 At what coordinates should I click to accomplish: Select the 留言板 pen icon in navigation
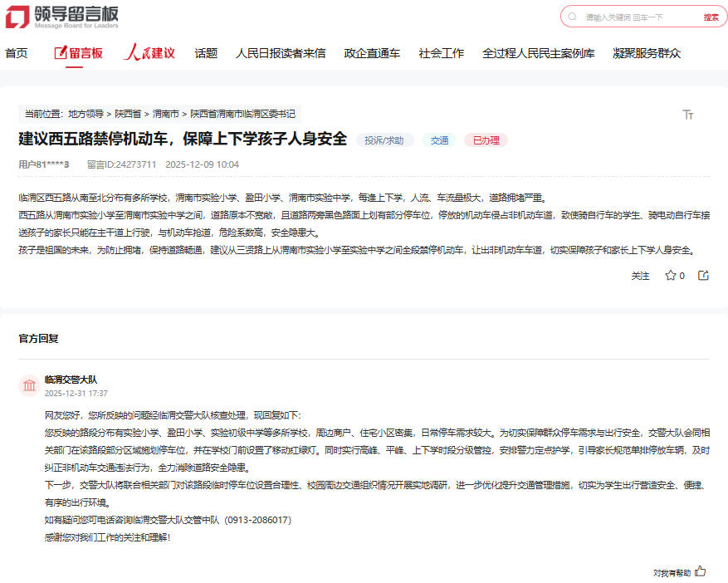pyautogui.click(x=60, y=52)
